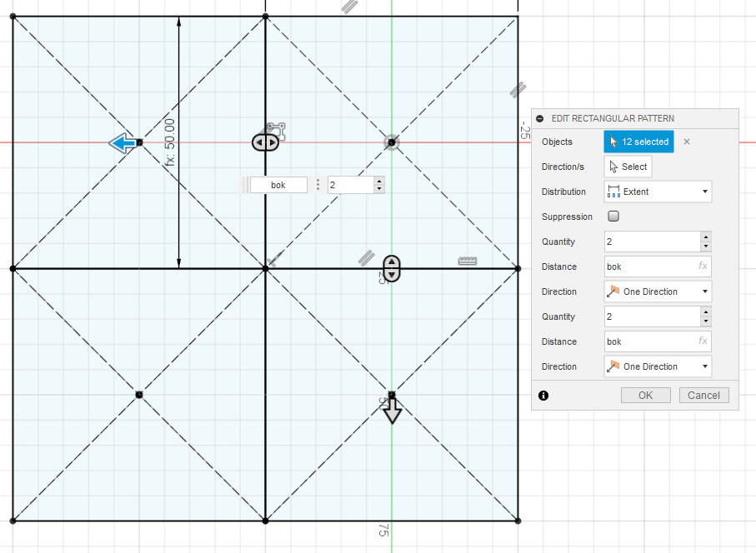756x553 pixels.
Task: Click the Direction/s Select button
Action: (x=627, y=167)
